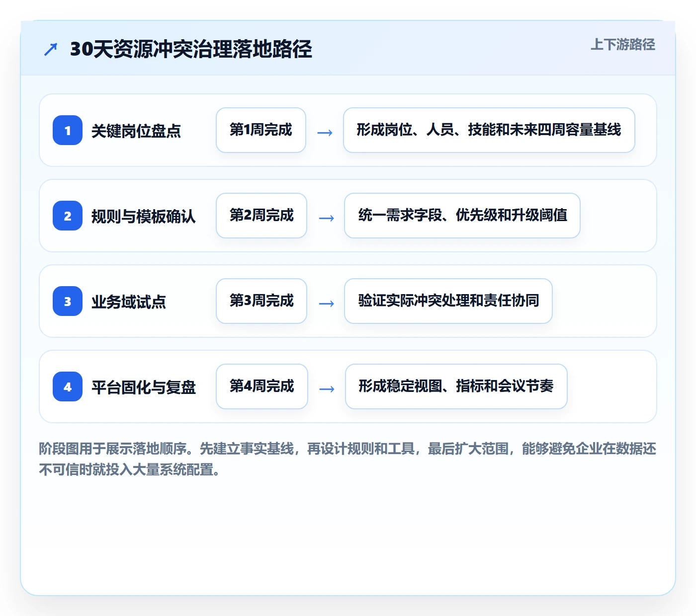Select the 第2周完成 pill
The image size is (696, 616).
coord(261,216)
